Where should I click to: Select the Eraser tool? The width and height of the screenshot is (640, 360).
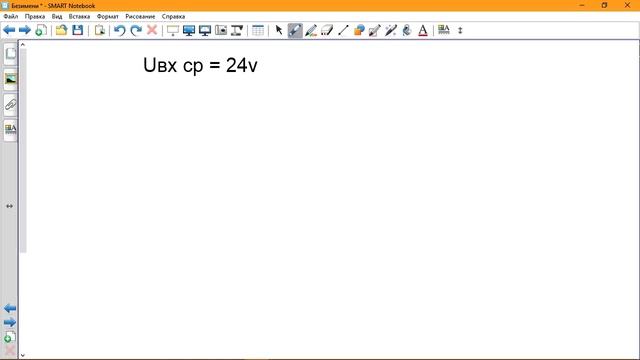pos(327,30)
